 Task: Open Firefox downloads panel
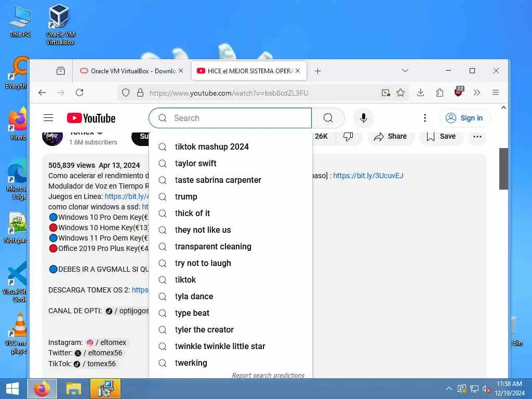[420, 92]
